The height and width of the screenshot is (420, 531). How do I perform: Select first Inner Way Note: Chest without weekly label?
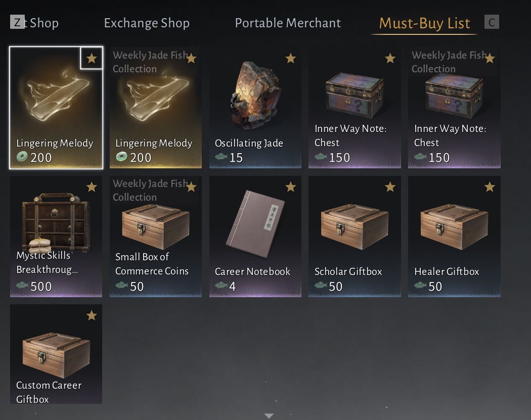tap(355, 108)
